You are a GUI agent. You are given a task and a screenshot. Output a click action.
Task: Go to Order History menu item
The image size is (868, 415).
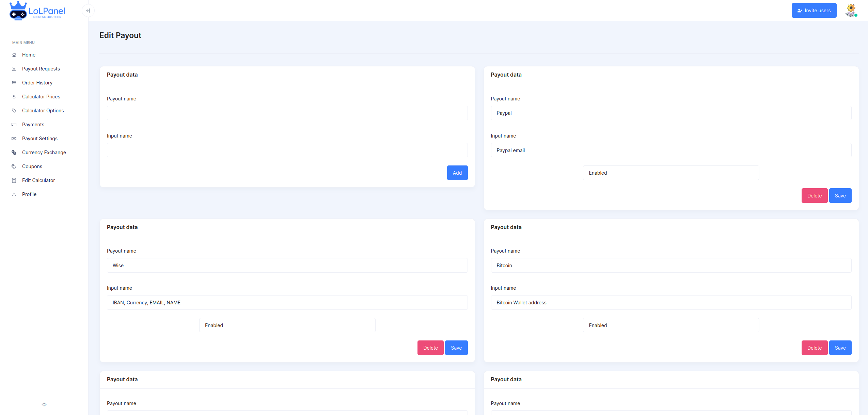(37, 83)
